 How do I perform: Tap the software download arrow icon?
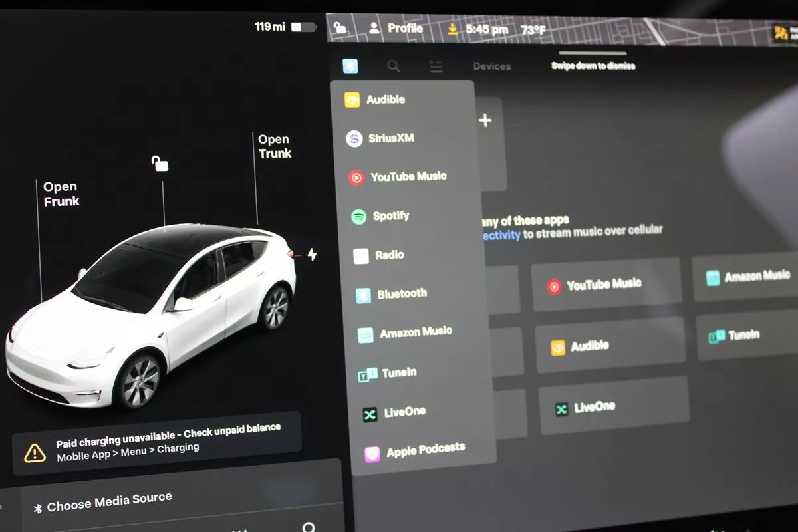(452, 29)
